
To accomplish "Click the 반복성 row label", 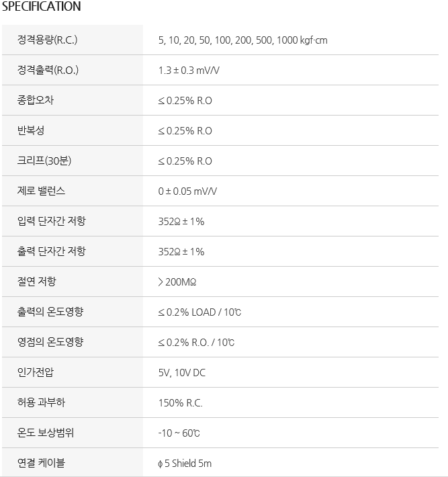I will pyautogui.click(x=31, y=130).
